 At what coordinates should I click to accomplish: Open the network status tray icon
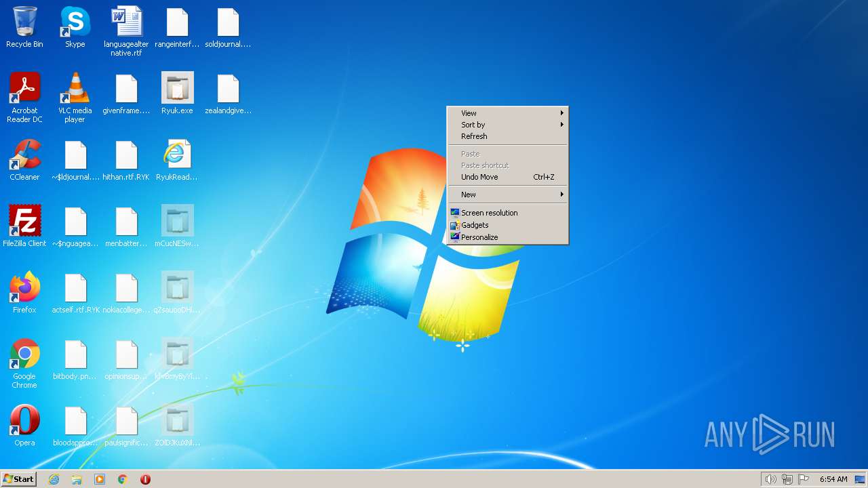(787, 479)
